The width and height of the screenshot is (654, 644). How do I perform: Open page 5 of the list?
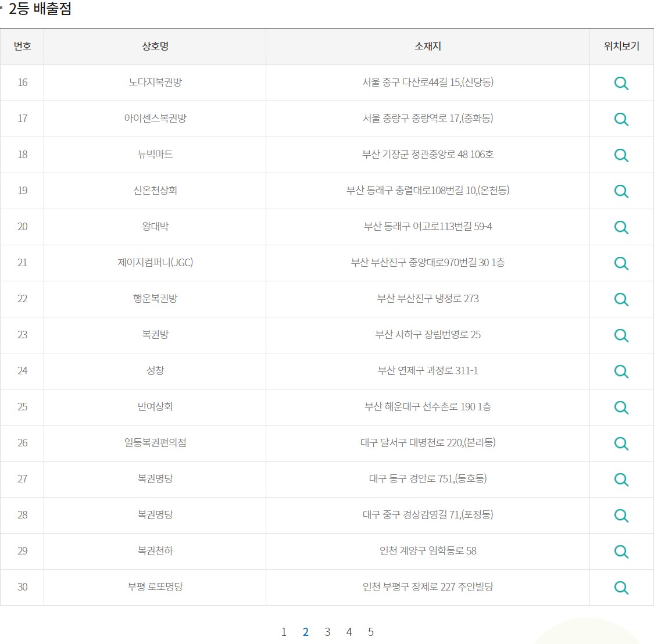click(x=371, y=632)
